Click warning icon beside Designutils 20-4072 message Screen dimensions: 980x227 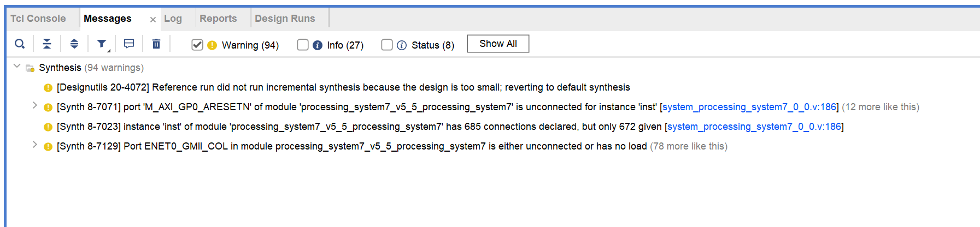point(48,88)
